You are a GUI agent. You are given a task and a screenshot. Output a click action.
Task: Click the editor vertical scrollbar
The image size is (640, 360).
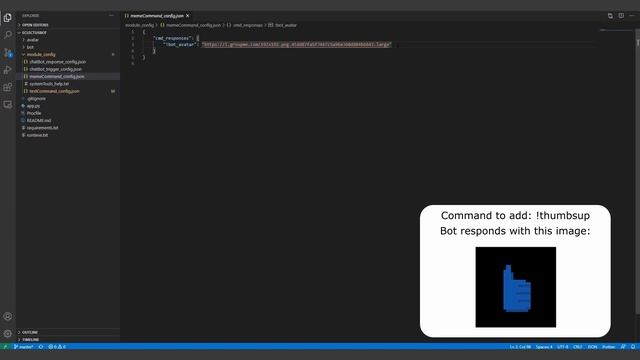[x=637, y=171]
